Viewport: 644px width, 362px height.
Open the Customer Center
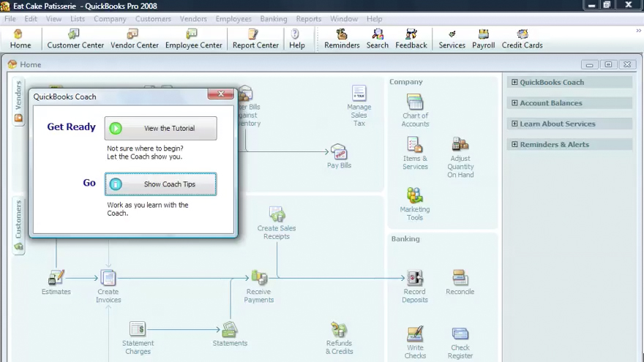point(75,39)
